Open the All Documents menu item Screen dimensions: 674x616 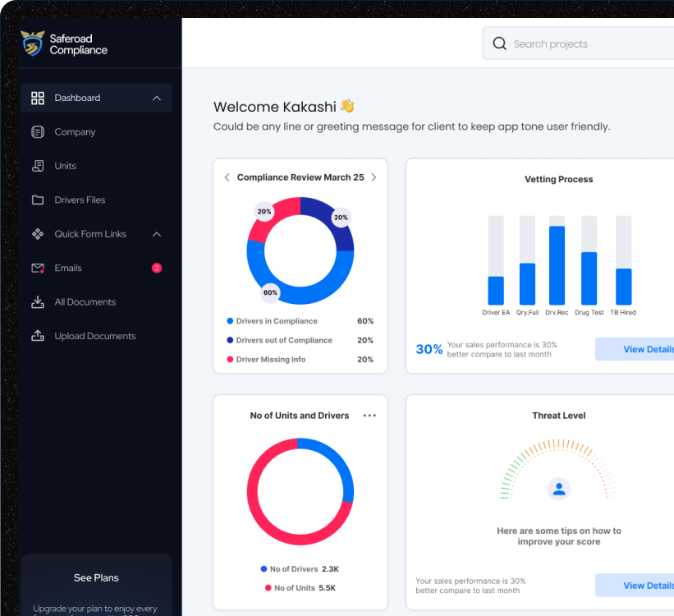[85, 302]
